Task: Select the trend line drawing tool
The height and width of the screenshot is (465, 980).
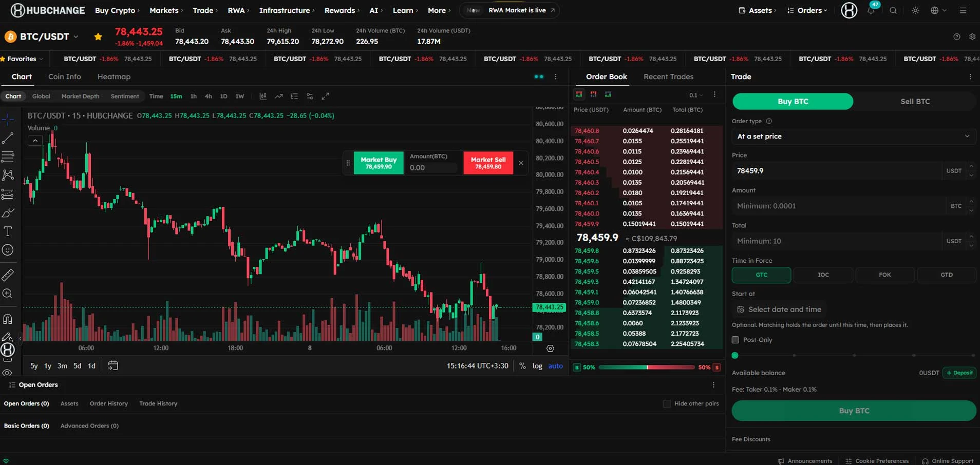Action: (x=8, y=138)
